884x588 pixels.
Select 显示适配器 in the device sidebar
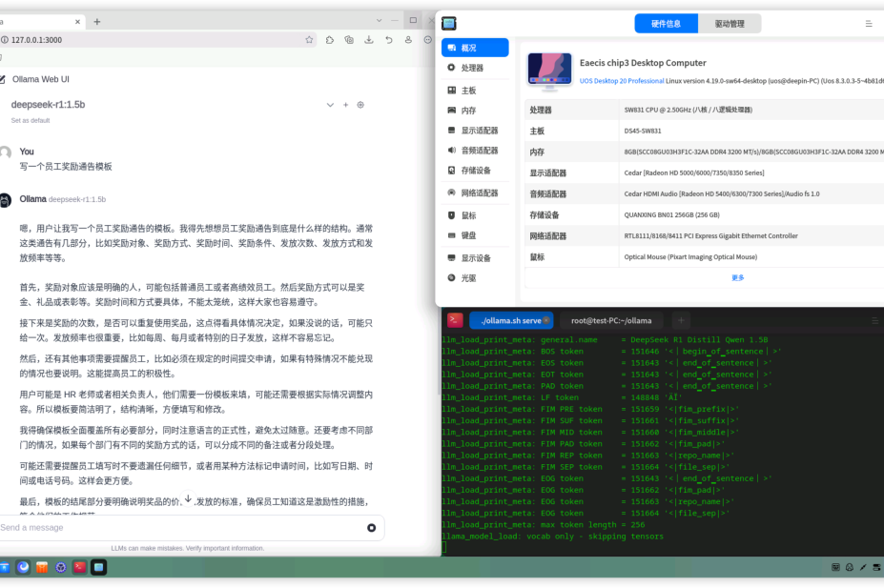point(475,131)
